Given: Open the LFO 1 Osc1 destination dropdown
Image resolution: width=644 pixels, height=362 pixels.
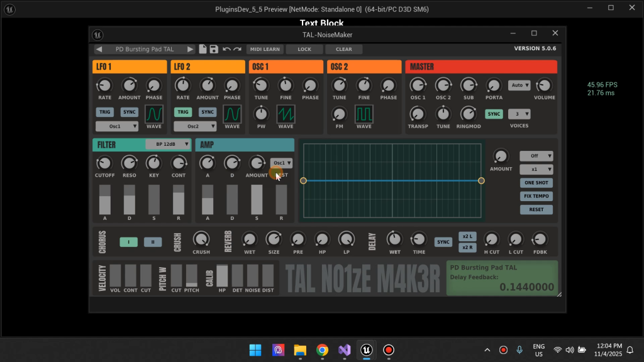Looking at the screenshot, I should pyautogui.click(x=116, y=126).
